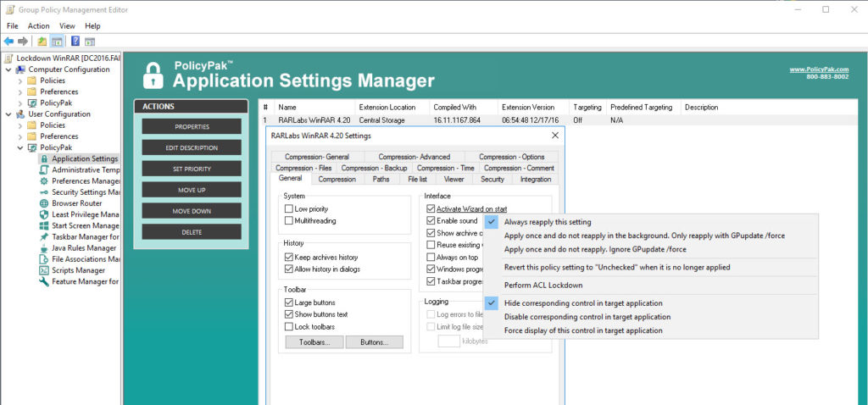This screenshot has width=868, height=405.
Task: Click the Help question mark toolbar icon
Action: click(75, 42)
